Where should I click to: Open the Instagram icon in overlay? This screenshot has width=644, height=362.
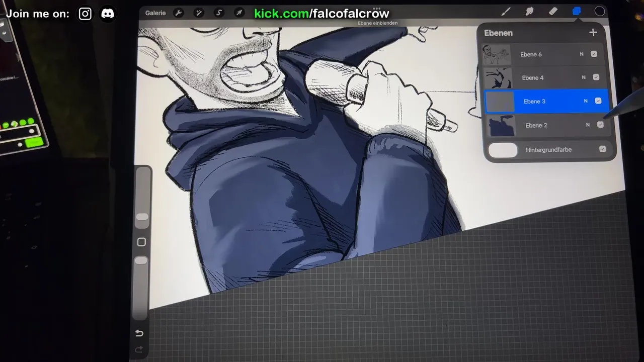click(85, 14)
